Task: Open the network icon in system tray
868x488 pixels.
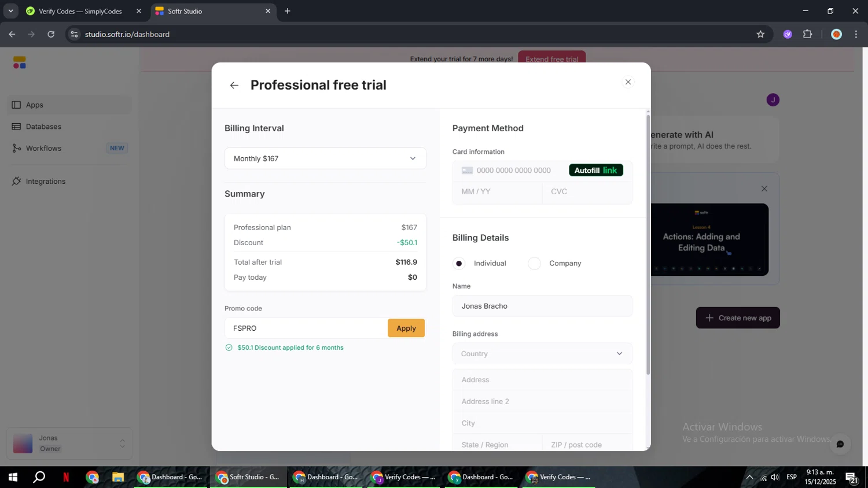Action: (x=763, y=477)
